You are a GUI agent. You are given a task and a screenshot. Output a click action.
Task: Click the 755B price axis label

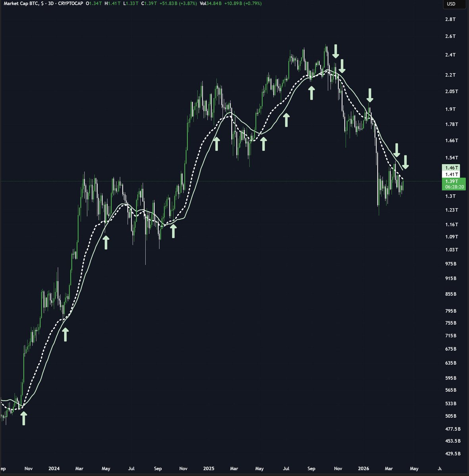[x=451, y=323]
